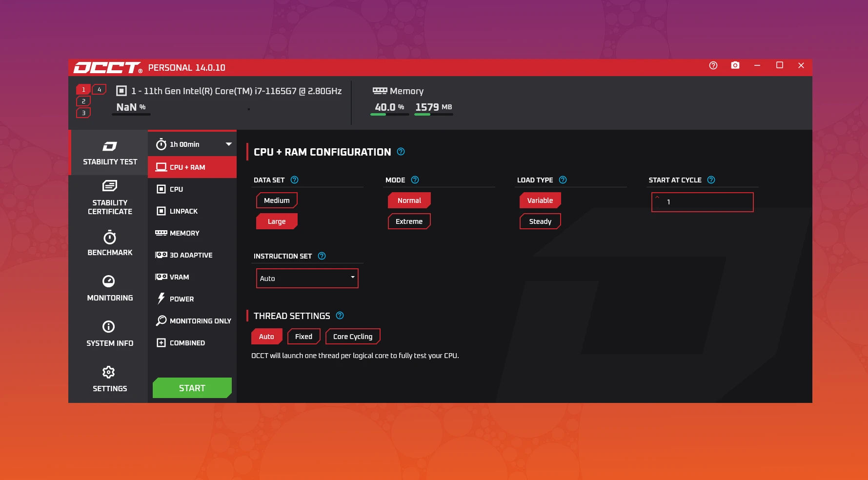Viewport: 868px width, 480px height.
Task: Switch mode to Extreme
Action: tap(409, 221)
